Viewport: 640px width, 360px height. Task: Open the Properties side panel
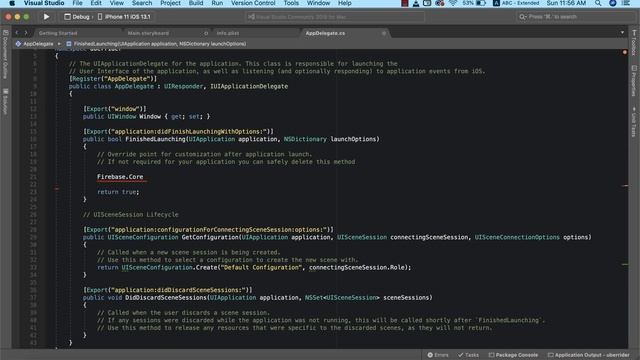634,81
